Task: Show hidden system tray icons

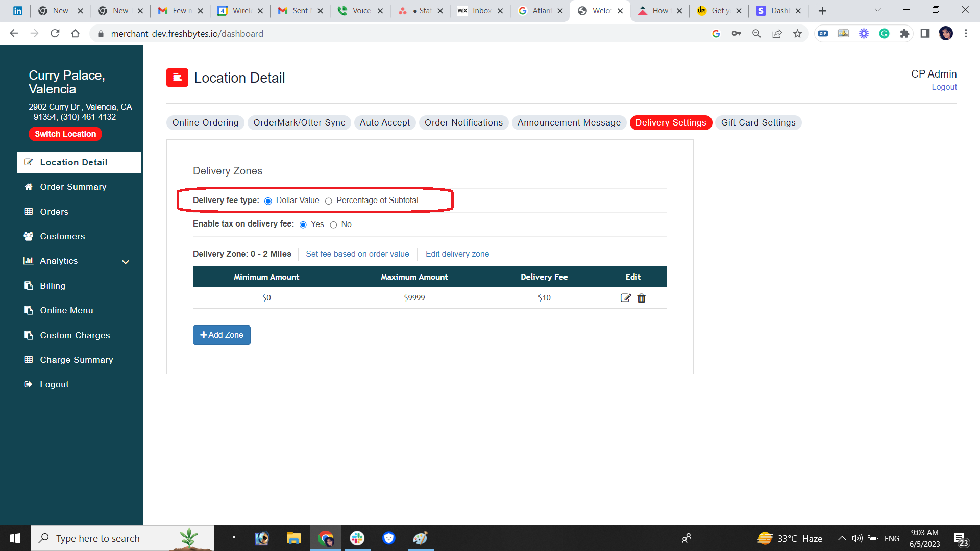Action: click(x=842, y=538)
